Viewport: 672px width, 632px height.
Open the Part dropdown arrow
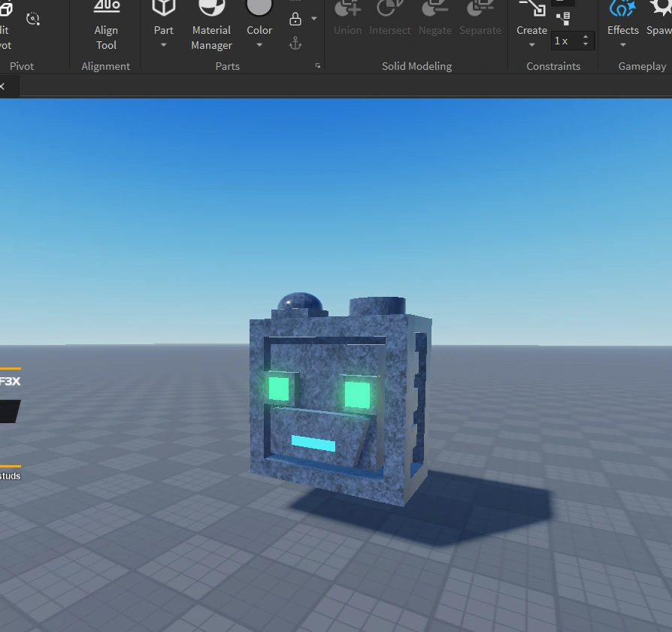[x=164, y=45]
